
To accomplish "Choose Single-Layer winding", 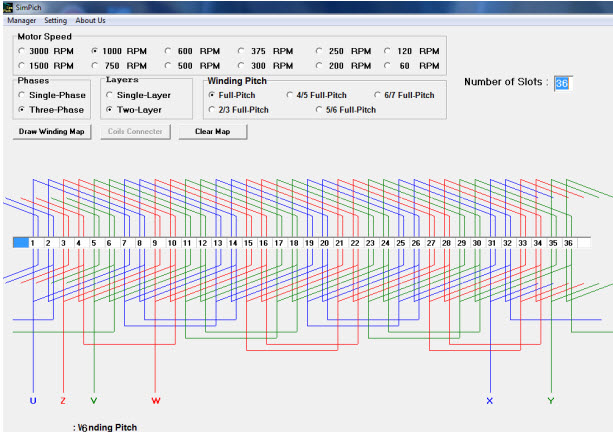I will tap(138, 95).
